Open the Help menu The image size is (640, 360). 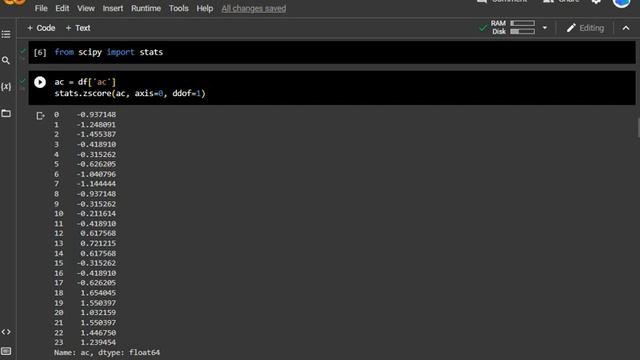[x=204, y=8]
